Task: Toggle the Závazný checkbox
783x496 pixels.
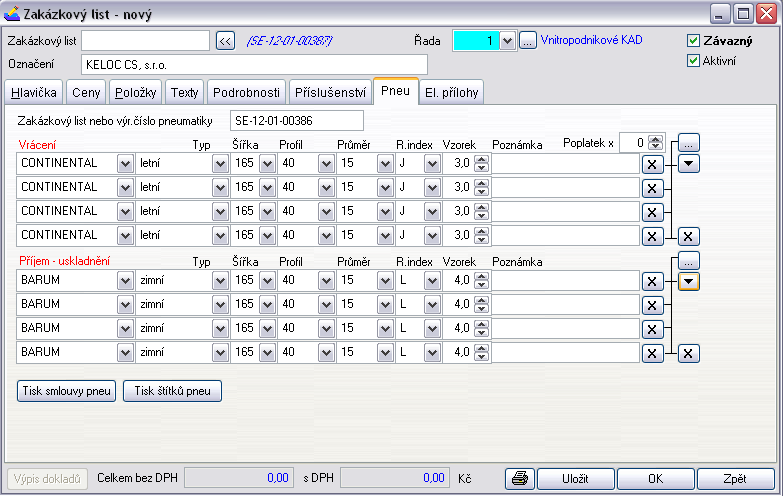Action: click(x=694, y=42)
